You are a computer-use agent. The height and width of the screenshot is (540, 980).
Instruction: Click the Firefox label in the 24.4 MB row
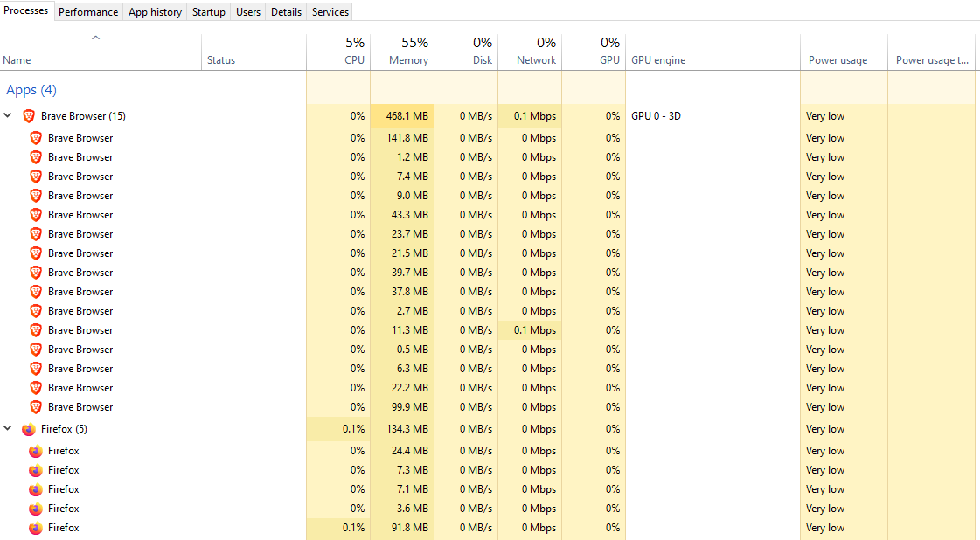pyautogui.click(x=64, y=451)
